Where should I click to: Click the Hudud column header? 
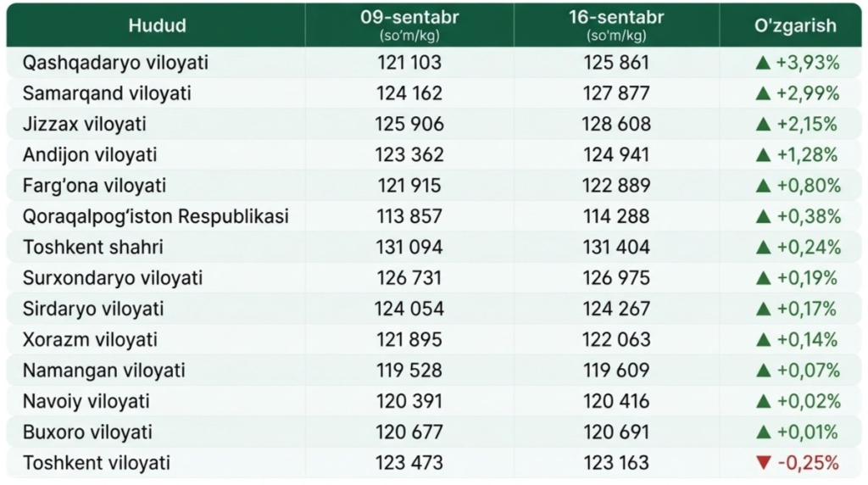tap(157, 25)
